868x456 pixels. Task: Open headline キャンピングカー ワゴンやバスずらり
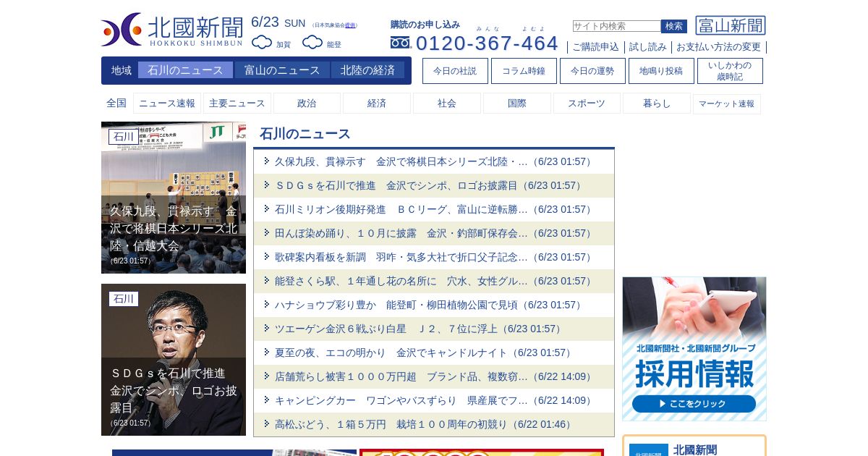(x=434, y=400)
